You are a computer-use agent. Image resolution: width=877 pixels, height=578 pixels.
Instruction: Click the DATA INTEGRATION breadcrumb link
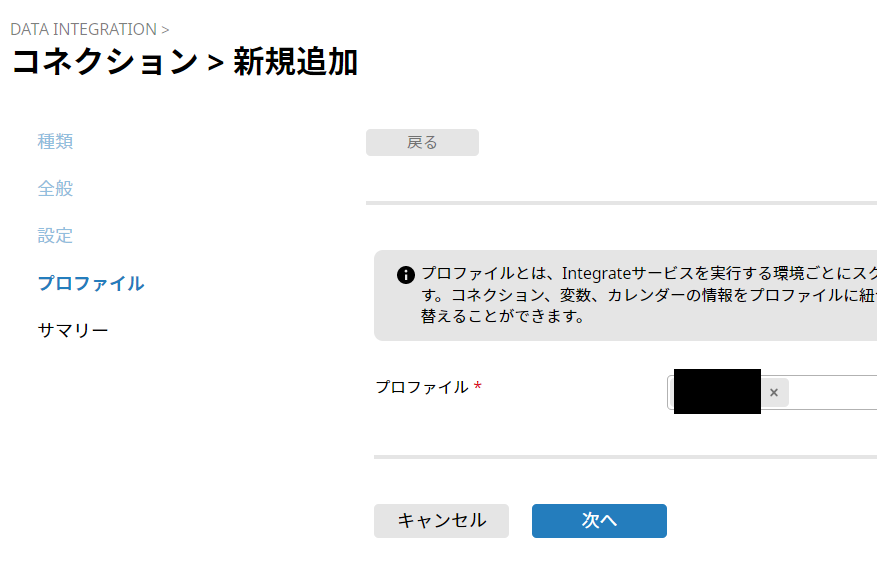tap(83, 29)
